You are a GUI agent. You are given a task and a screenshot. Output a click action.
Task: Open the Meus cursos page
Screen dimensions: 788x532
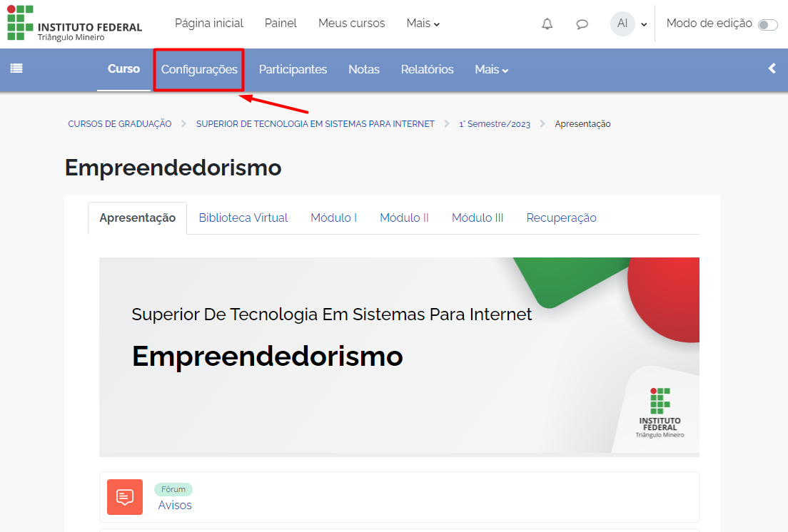point(351,24)
